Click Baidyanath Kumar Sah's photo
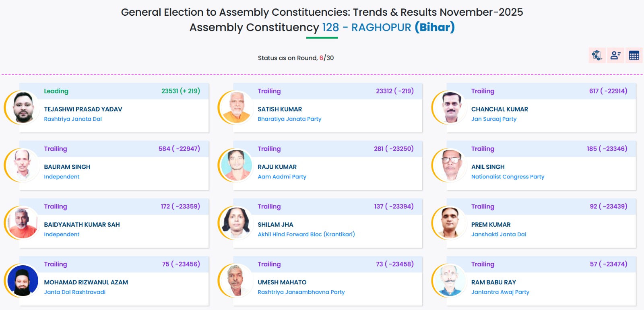Image resolution: width=644 pixels, height=310 pixels. pos(23,223)
